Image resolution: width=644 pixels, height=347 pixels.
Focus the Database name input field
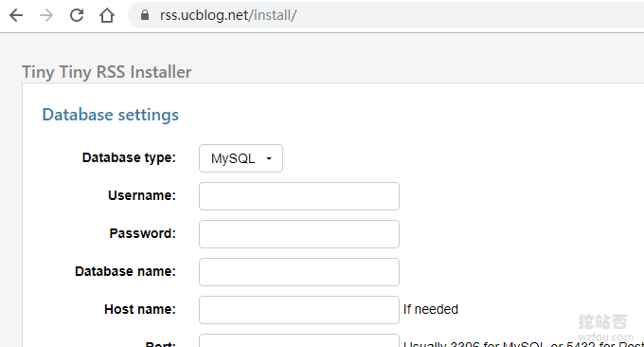coord(299,272)
